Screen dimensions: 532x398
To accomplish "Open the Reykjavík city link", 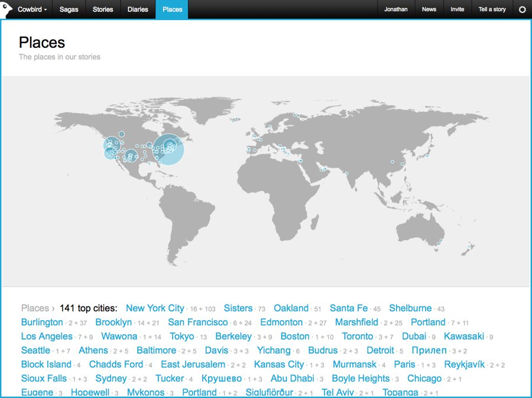I will [464, 364].
